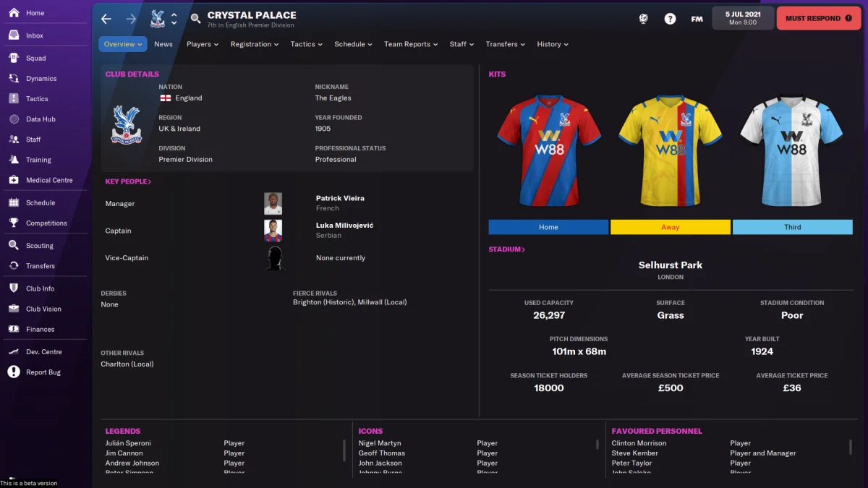Click the Scouting magnifier icon
The width and height of the screenshot is (868, 488).
point(13,245)
